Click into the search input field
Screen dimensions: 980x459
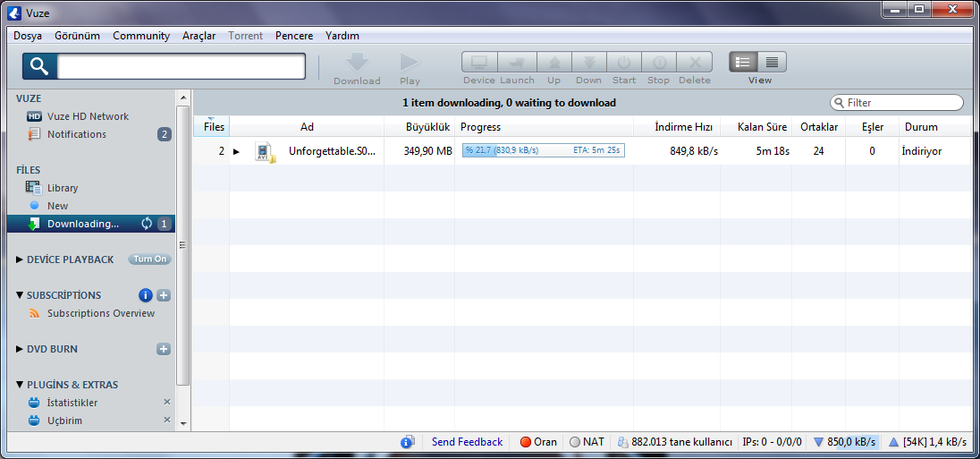(182, 66)
